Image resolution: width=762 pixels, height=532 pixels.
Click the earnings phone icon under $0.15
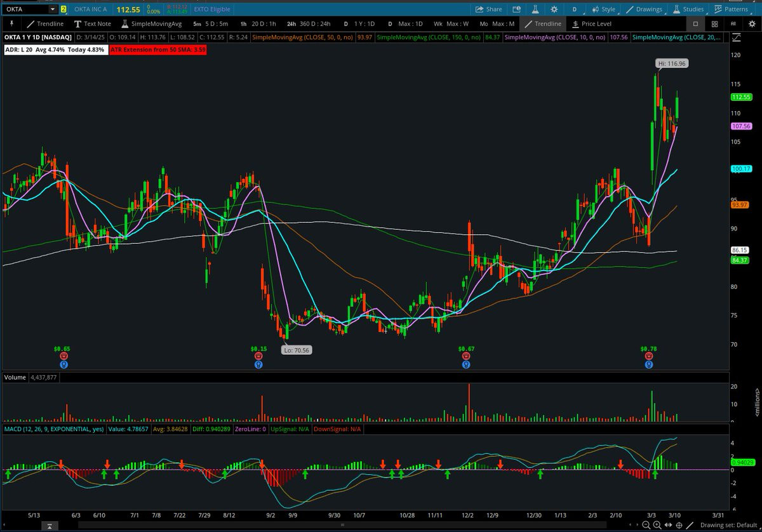click(258, 357)
